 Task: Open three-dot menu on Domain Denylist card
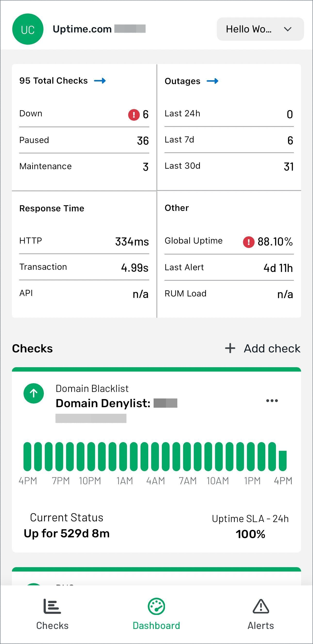[x=272, y=401]
